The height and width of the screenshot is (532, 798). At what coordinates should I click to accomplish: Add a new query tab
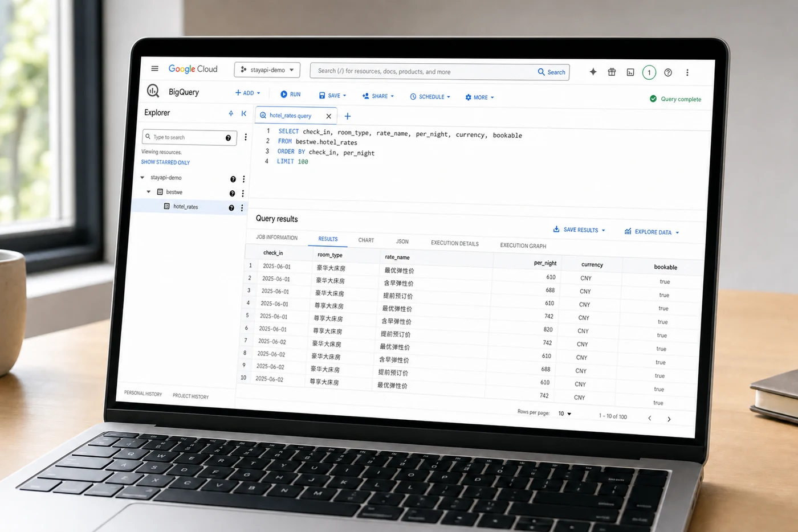pyautogui.click(x=348, y=116)
